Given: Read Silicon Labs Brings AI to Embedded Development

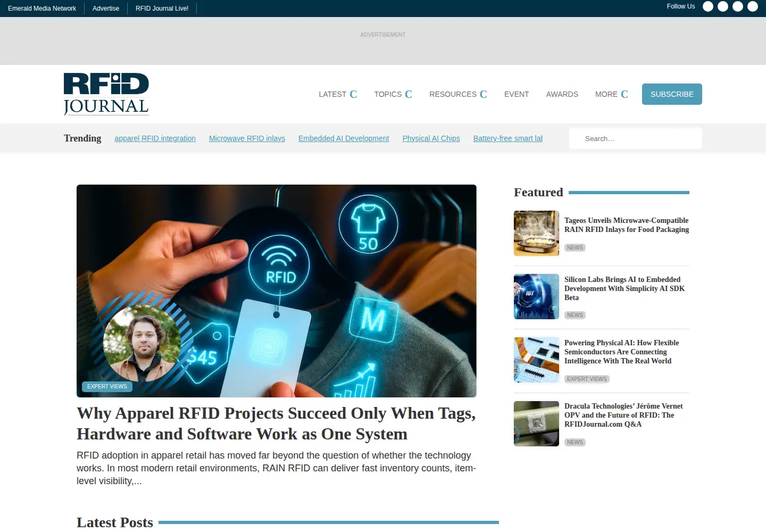Looking at the screenshot, I should 625,288.
